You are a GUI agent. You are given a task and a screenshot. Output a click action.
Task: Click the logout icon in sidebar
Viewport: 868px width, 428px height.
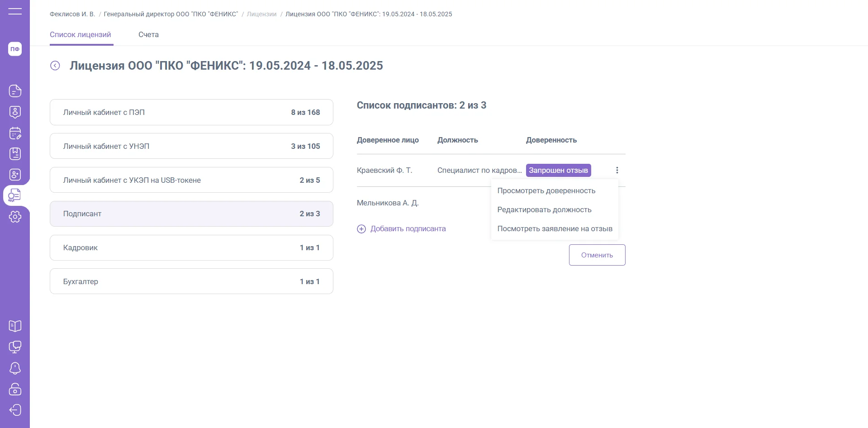15,410
